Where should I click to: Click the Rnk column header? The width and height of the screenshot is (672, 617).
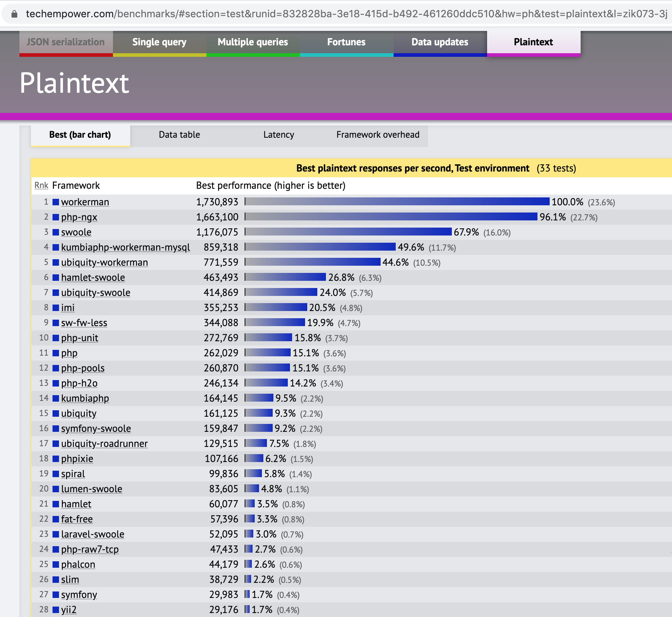click(41, 186)
